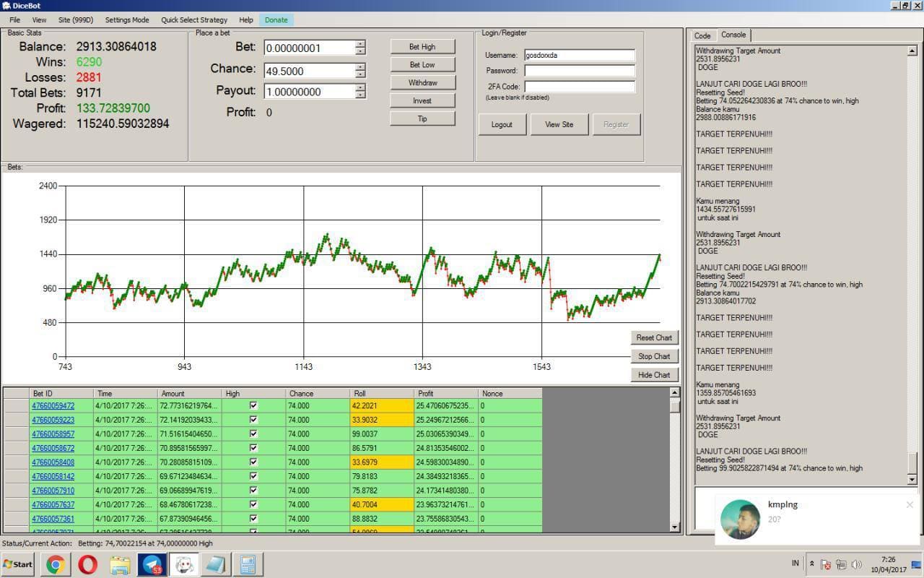Toggle High checkbox for bet 47660059223

[253, 420]
